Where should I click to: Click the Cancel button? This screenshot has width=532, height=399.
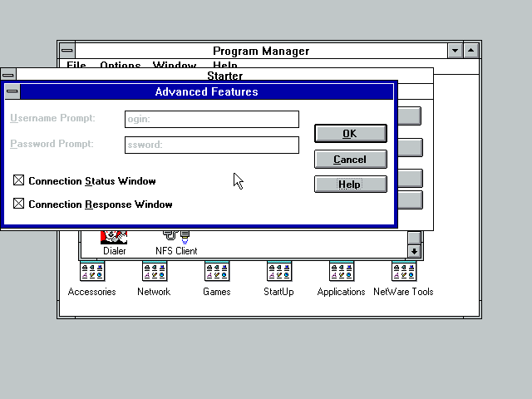(350, 159)
